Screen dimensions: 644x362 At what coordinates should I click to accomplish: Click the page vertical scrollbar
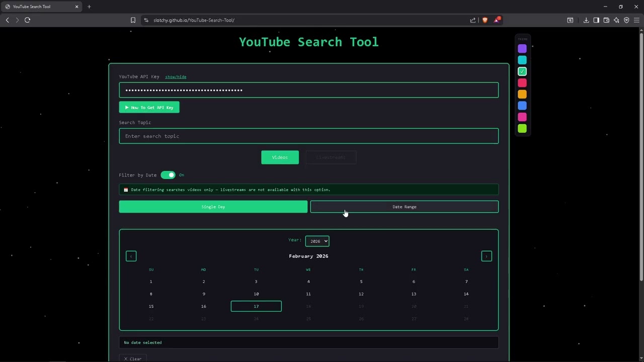click(x=641, y=156)
